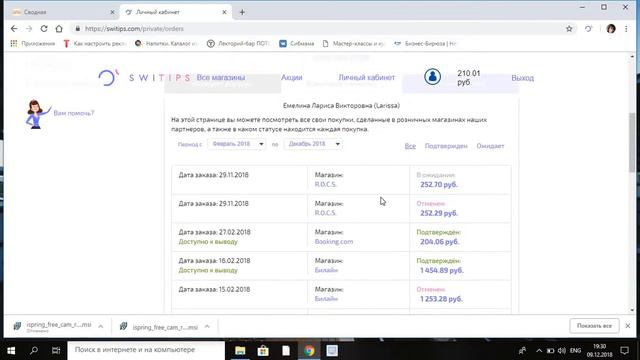Open a new browser tab
Viewport: 640px width, 360px height.
(x=242, y=12)
